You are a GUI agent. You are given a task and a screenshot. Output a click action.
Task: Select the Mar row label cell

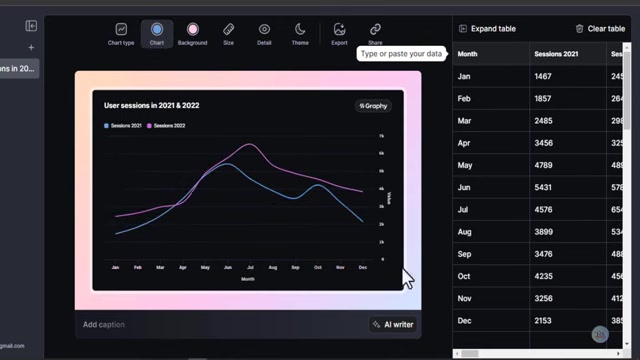(x=491, y=121)
